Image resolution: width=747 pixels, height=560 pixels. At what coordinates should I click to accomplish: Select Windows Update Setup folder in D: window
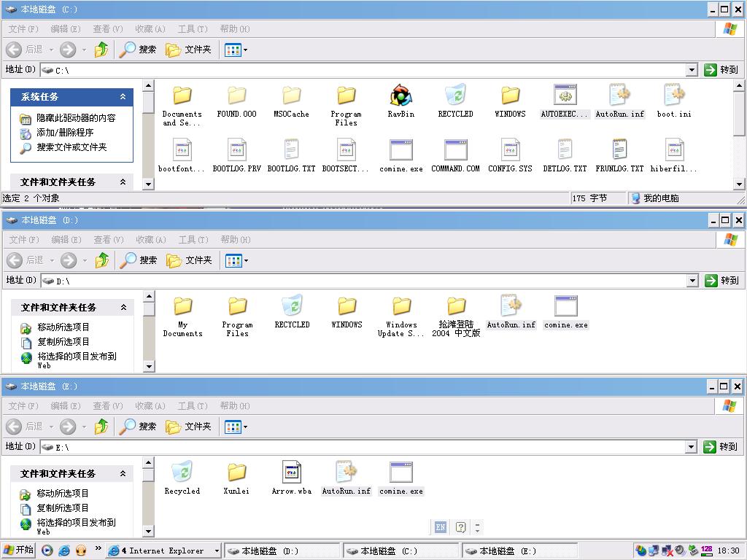401,306
